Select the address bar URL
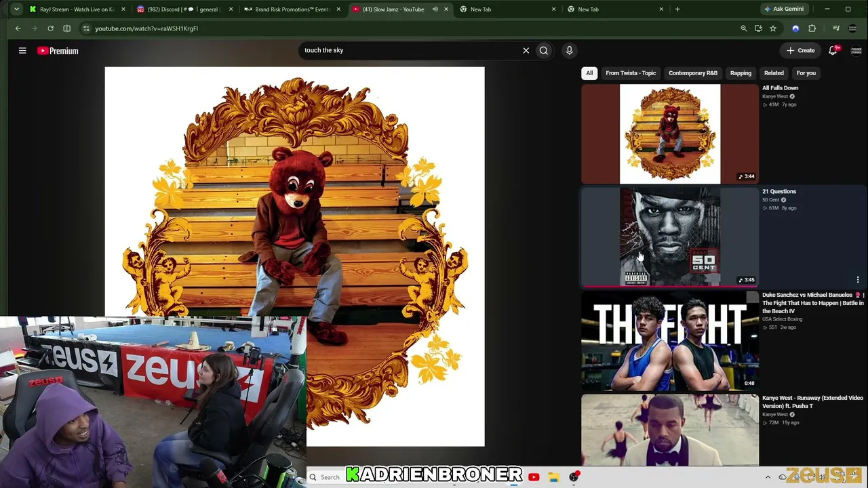This screenshot has width=868, height=488. click(146, 28)
